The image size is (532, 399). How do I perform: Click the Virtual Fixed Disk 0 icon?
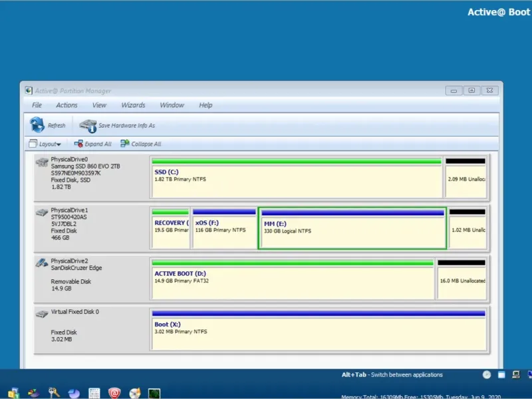point(42,314)
